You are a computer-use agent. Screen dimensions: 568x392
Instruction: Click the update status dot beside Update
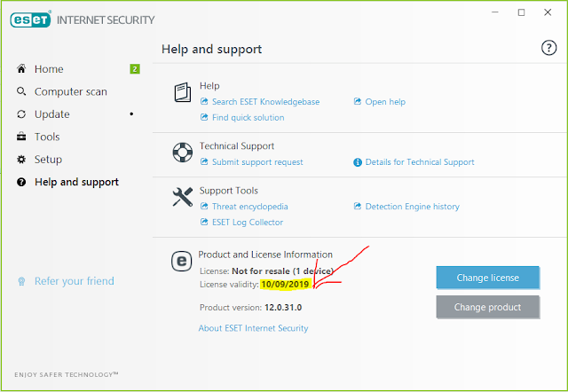point(131,114)
